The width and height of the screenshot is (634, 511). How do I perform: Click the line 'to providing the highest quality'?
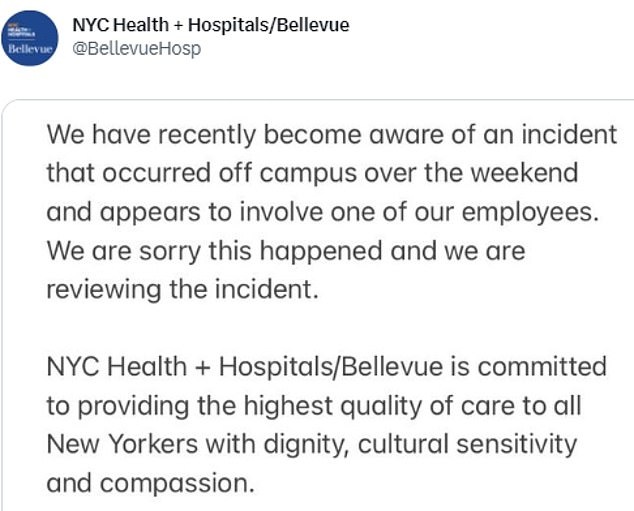pos(314,405)
